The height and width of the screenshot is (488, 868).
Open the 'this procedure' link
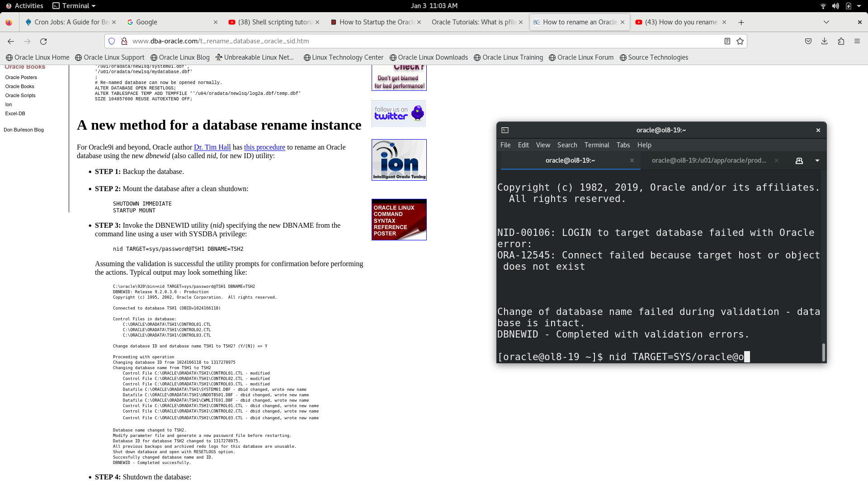[x=264, y=147]
